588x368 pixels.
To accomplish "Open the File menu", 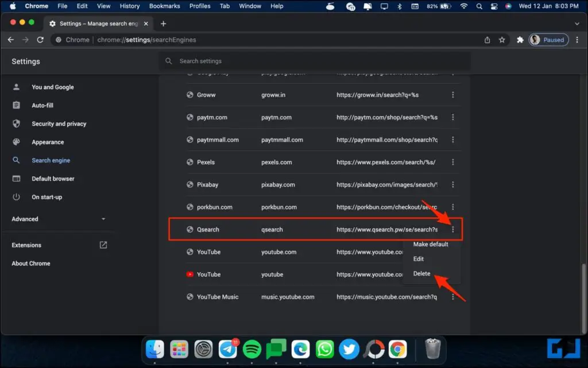I will tap(62, 6).
